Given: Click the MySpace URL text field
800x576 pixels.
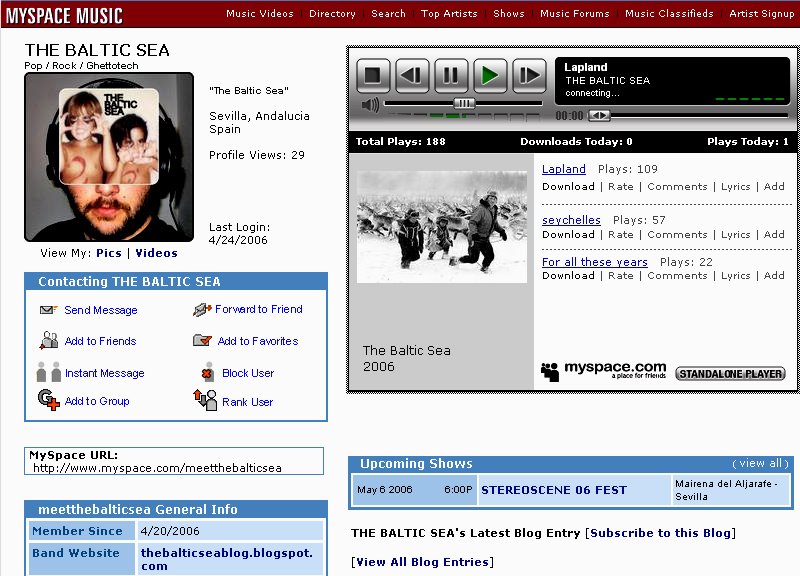Looking at the screenshot, I should [x=174, y=461].
